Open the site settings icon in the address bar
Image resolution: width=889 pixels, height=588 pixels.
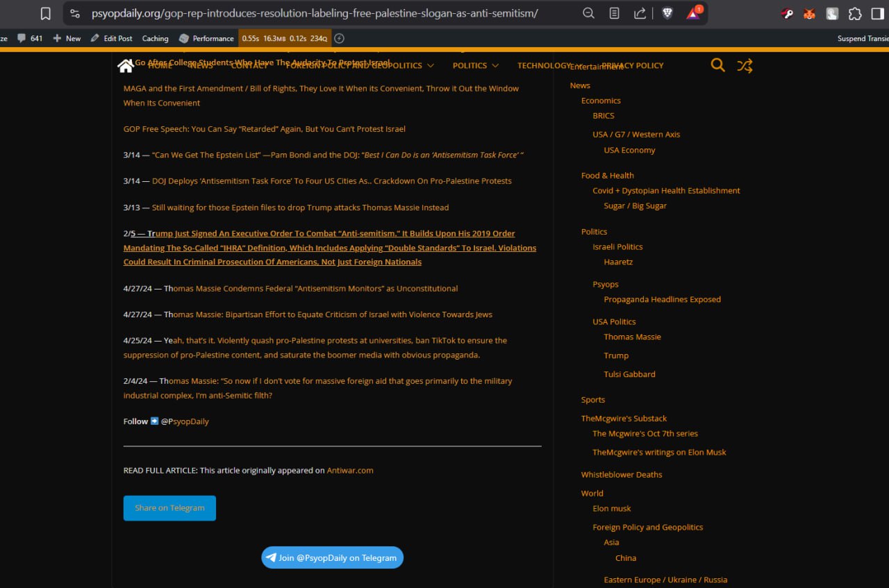[x=75, y=13]
